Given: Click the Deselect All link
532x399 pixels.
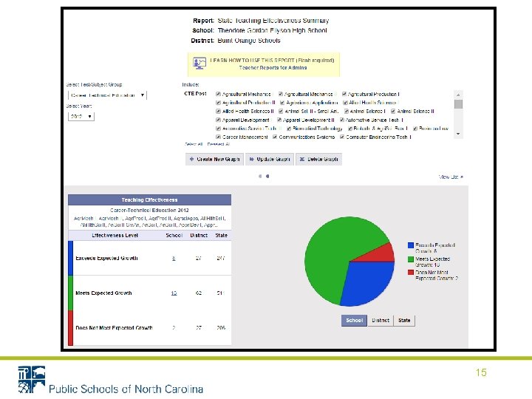Looking at the screenshot, I should (219, 144).
